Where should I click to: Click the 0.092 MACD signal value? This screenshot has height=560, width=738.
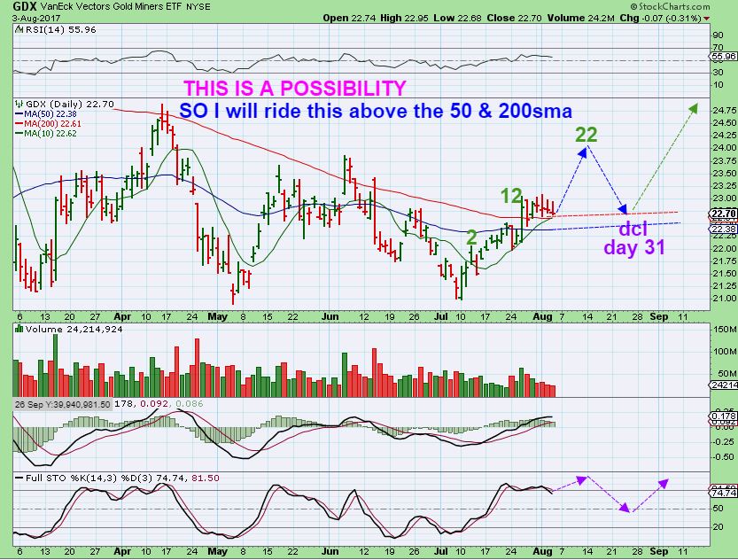154,404
